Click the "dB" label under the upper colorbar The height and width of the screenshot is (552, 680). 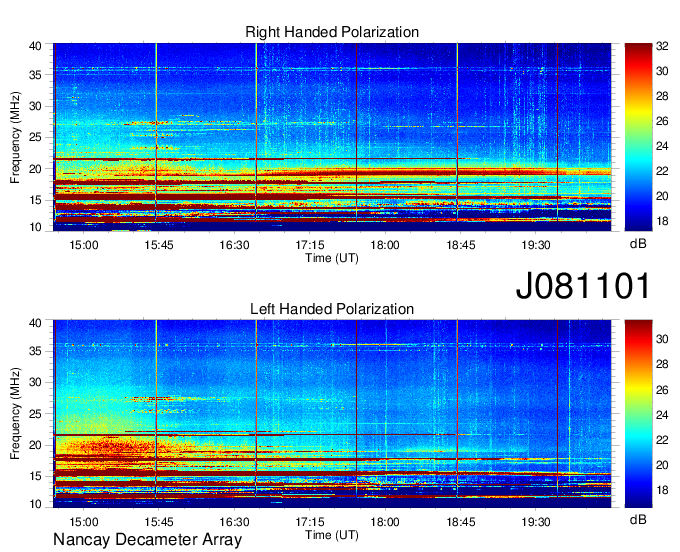pos(638,244)
